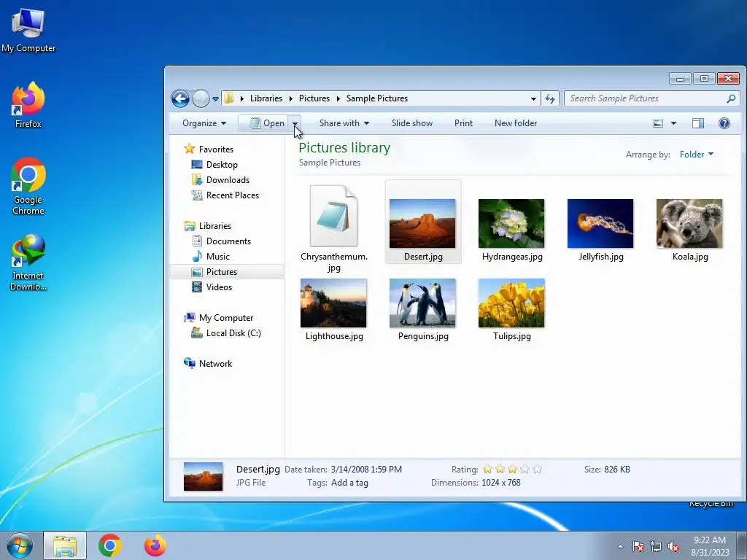The height and width of the screenshot is (560, 747).
Task: Select the Lighthouse.jpg thumbnail
Action: click(333, 303)
